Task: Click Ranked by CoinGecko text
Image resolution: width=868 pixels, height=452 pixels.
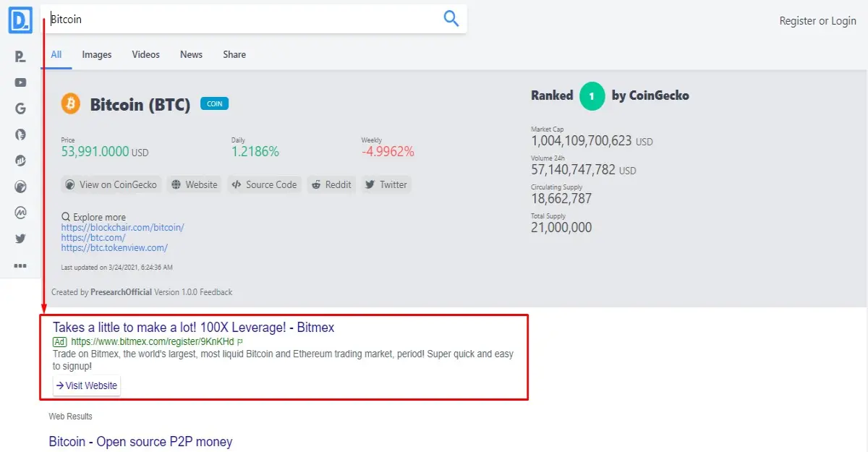Action: pos(610,95)
